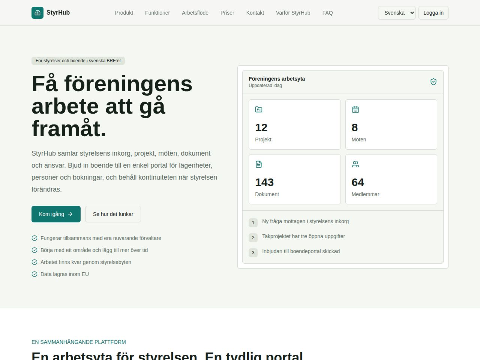Image resolution: width=480 pixels, height=360 pixels.
Task: Click the Kom igång button
Action: tap(56, 214)
